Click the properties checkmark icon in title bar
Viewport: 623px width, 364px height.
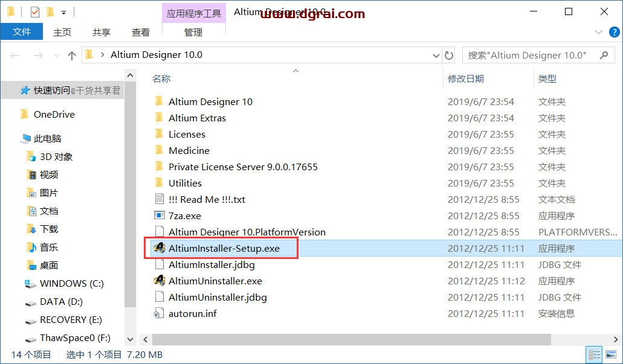click(35, 12)
